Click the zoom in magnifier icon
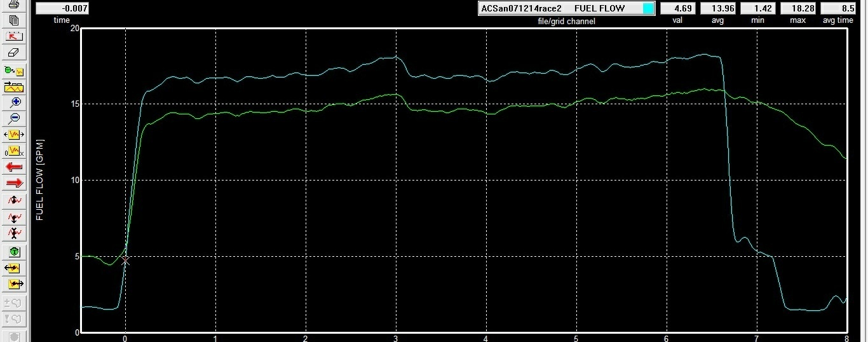The height and width of the screenshot is (342, 868). coord(14,102)
